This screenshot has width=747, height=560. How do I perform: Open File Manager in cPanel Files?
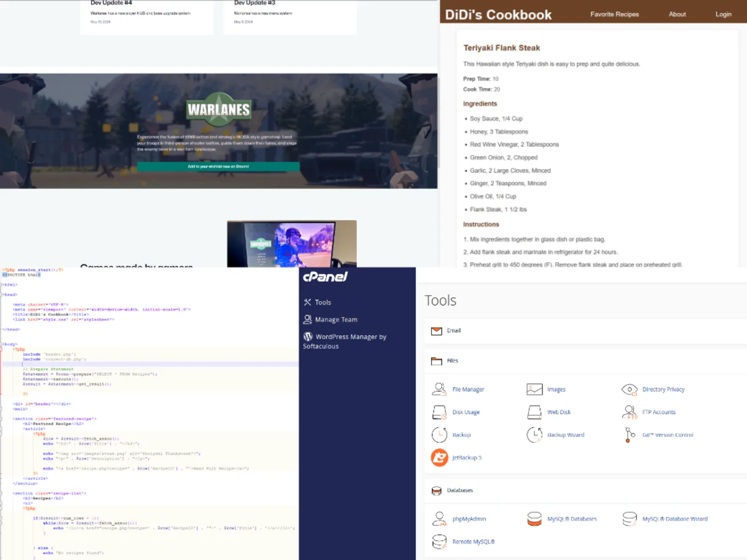click(468, 389)
